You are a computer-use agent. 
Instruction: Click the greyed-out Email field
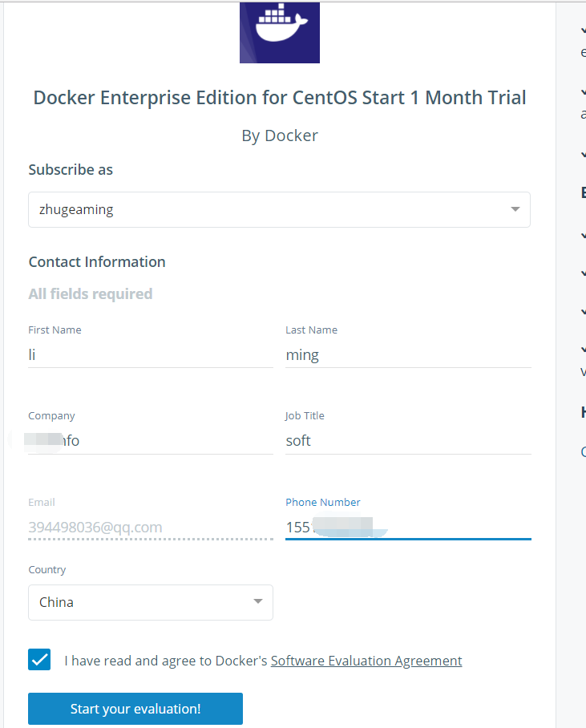[150, 527]
